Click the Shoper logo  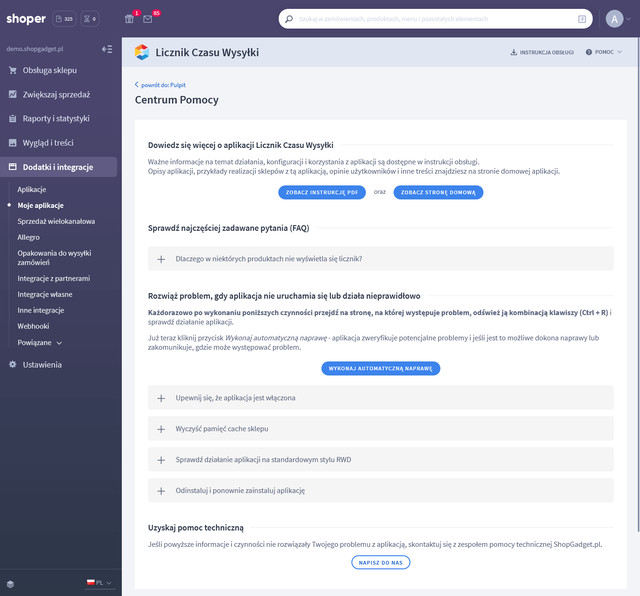click(x=26, y=19)
